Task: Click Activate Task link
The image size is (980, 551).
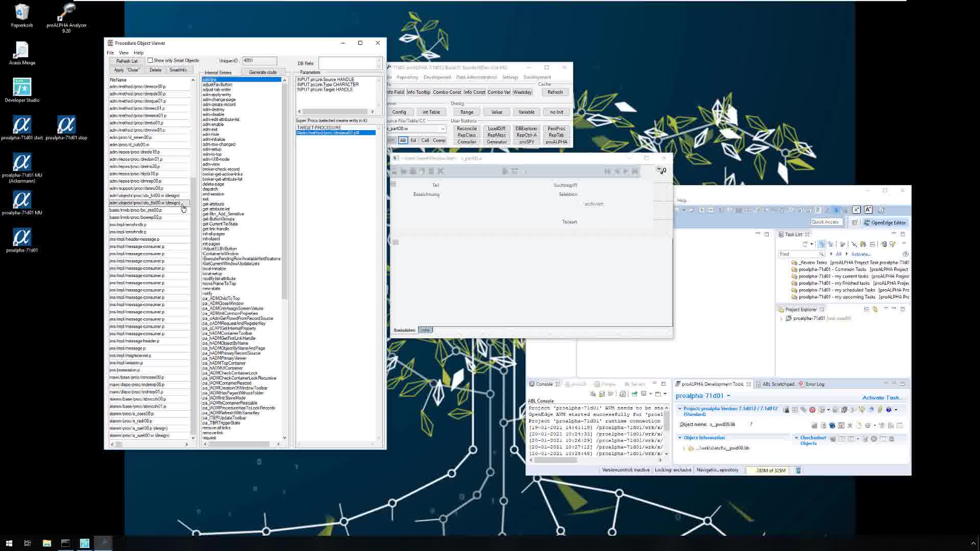Action: click(x=882, y=398)
